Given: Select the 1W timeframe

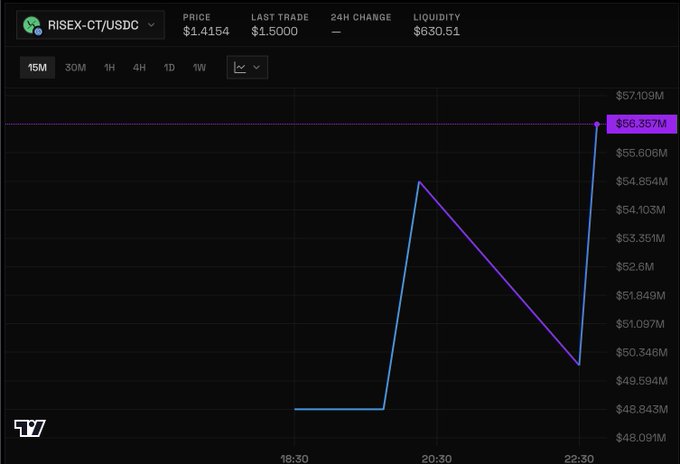Looking at the screenshot, I should click(x=199, y=68).
